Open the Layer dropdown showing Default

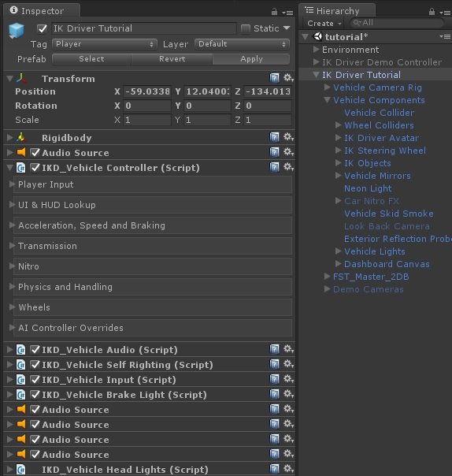click(242, 44)
